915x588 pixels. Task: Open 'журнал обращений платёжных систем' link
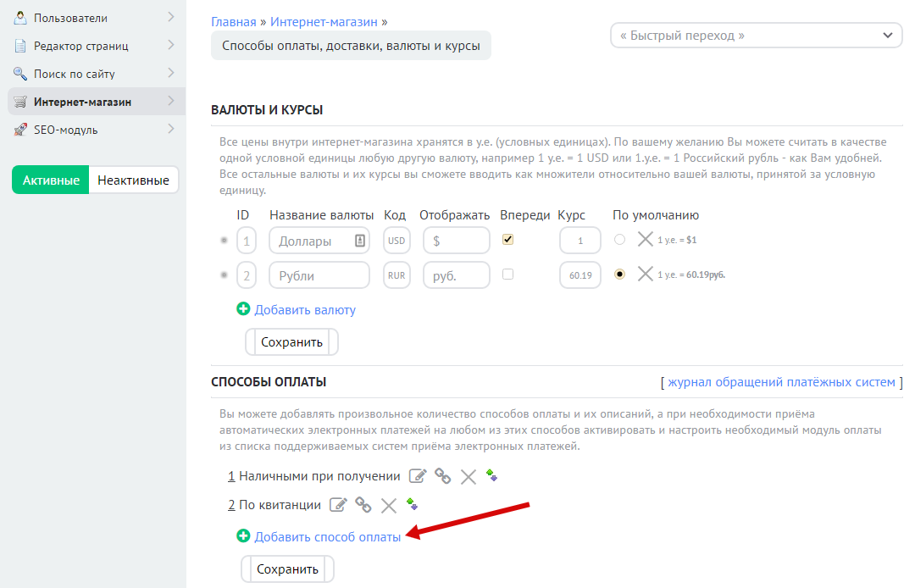pos(781,382)
